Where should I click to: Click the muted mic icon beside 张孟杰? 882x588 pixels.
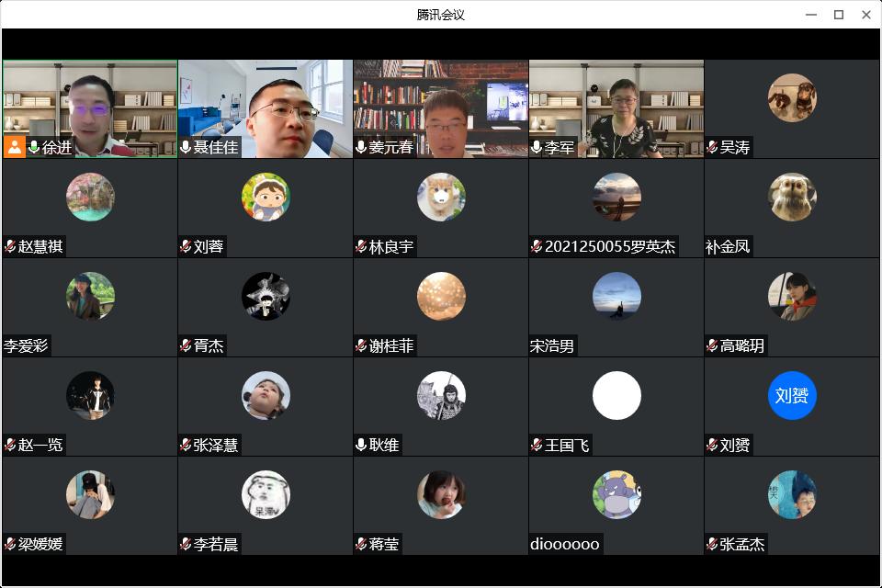pos(712,544)
